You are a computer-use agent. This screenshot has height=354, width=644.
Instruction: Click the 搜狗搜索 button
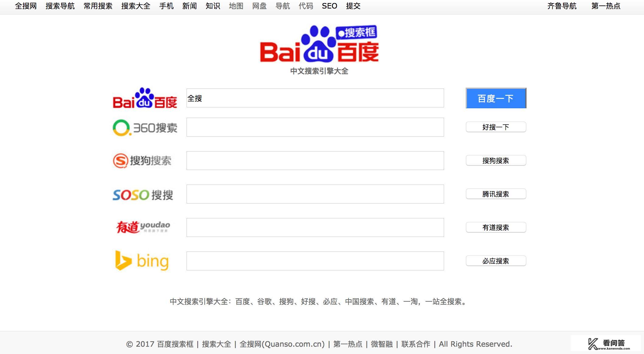496,161
